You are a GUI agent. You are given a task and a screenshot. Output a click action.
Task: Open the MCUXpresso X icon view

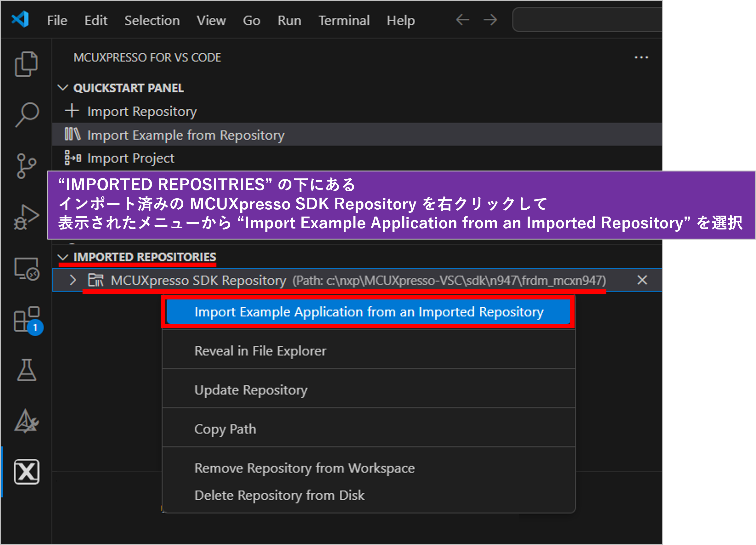(27, 472)
